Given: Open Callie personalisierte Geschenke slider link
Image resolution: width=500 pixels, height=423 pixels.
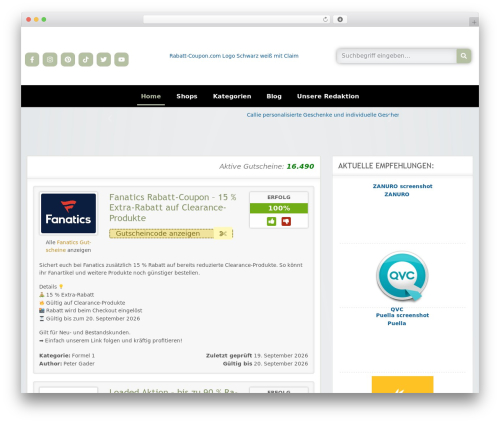Looking at the screenshot, I should [323, 115].
